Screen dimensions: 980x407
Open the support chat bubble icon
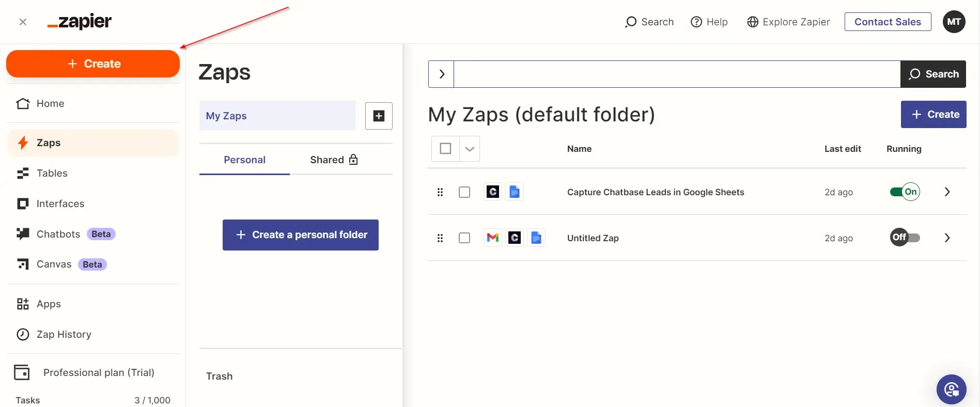click(x=951, y=389)
